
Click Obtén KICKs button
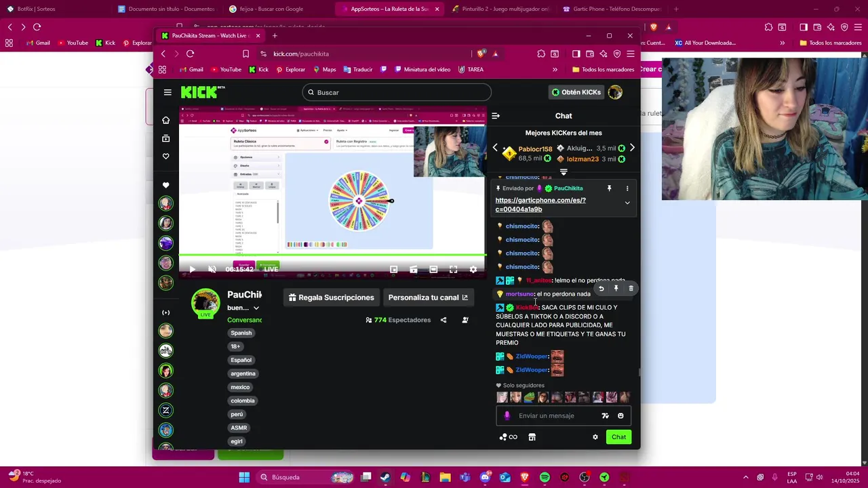tap(576, 92)
